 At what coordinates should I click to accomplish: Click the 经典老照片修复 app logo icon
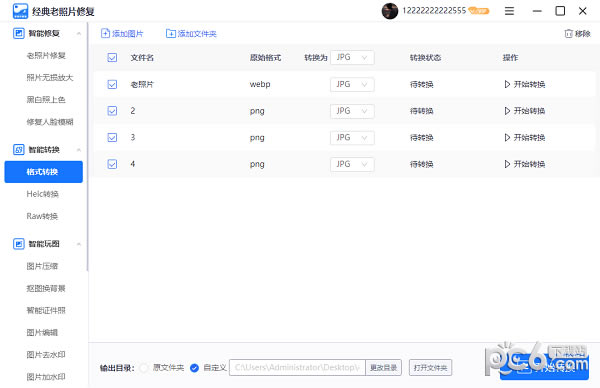[20, 11]
